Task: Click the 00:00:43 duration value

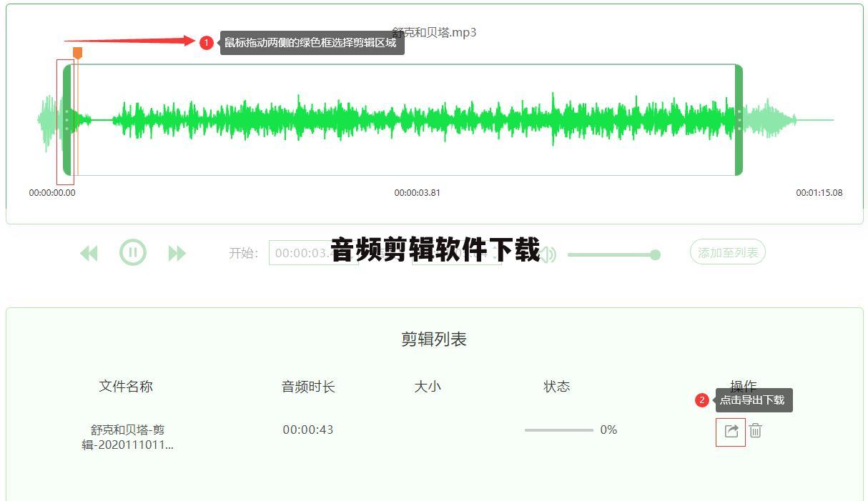Action: [x=308, y=430]
